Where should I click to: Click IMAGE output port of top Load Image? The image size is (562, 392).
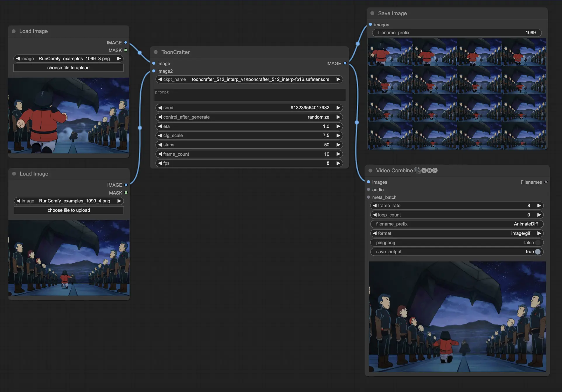(x=126, y=43)
